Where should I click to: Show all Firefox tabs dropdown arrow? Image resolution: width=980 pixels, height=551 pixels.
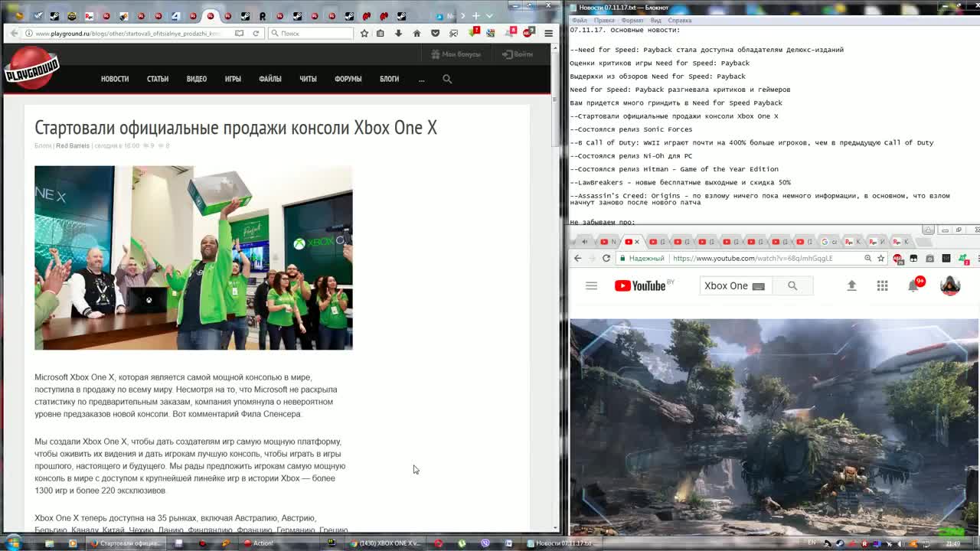(489, 15)
